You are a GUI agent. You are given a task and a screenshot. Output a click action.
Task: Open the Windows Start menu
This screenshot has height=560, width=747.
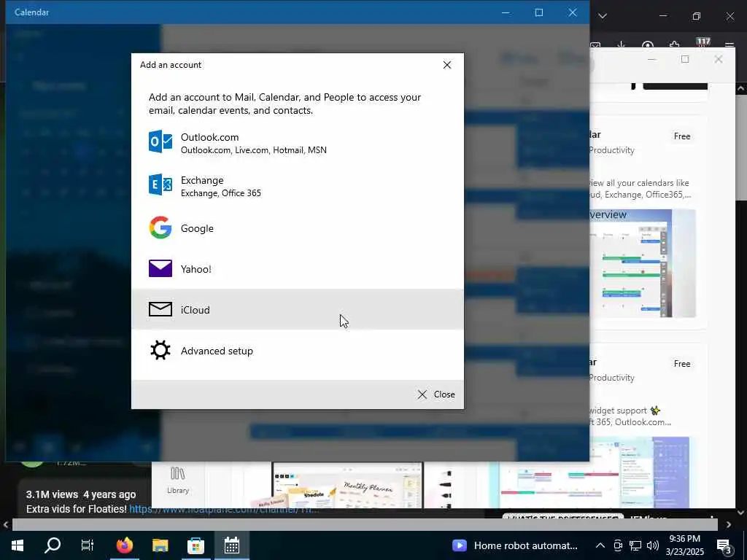click(x=18, y=545)
